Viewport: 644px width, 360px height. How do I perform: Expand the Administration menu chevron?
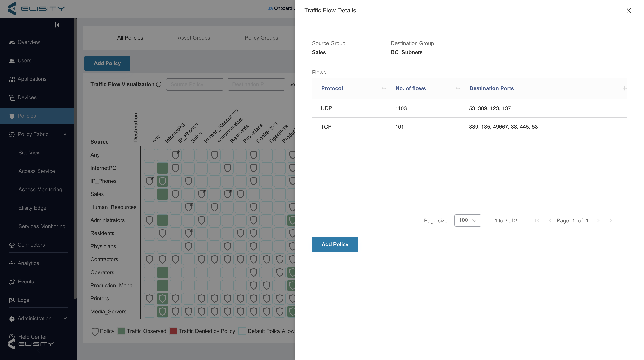click(65, 318)
